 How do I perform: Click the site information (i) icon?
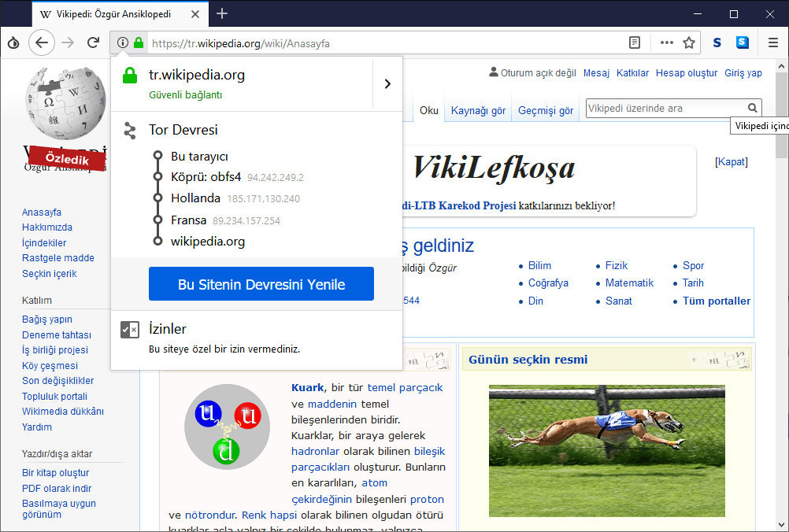pyautogui.click(x=123, y=43)
